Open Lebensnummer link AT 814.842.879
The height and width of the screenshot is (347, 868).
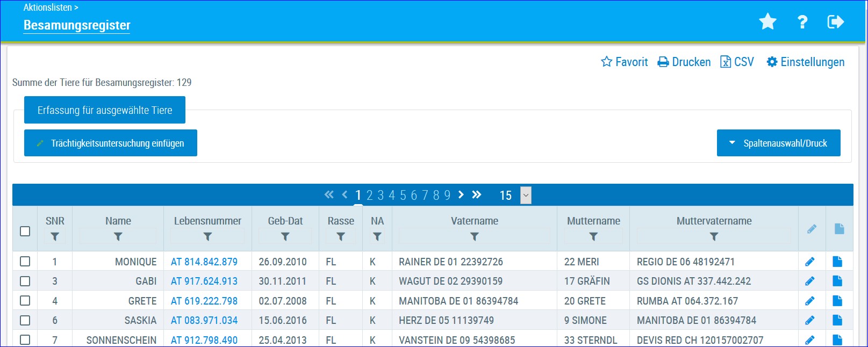[x=204, y=262]
